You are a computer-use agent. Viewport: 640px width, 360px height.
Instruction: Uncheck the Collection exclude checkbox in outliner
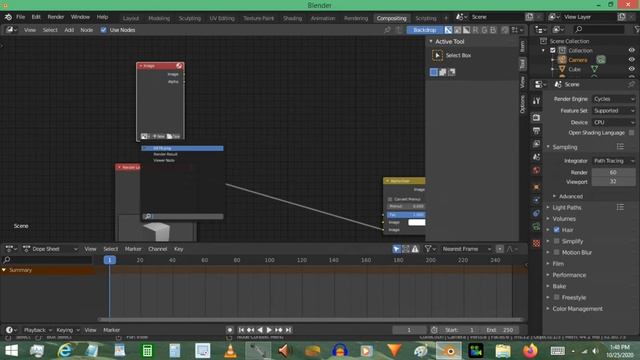553,50
